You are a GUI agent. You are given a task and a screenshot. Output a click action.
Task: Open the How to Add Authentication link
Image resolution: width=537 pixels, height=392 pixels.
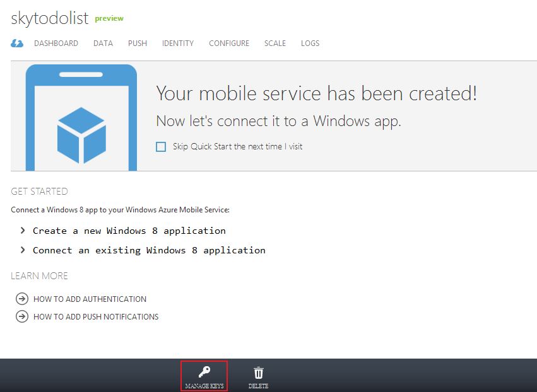pos(90,299)
